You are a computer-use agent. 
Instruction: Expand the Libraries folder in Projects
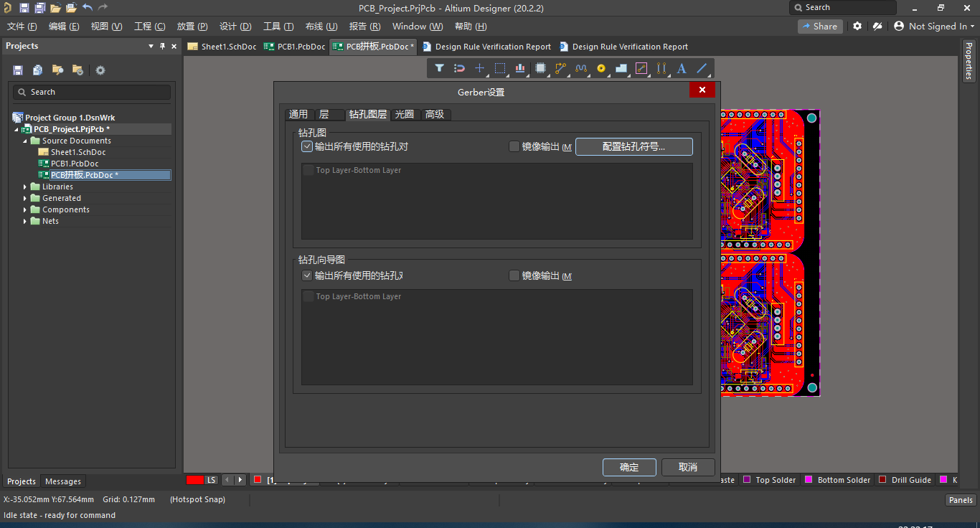pyautogui.click(x=24, y=187)
